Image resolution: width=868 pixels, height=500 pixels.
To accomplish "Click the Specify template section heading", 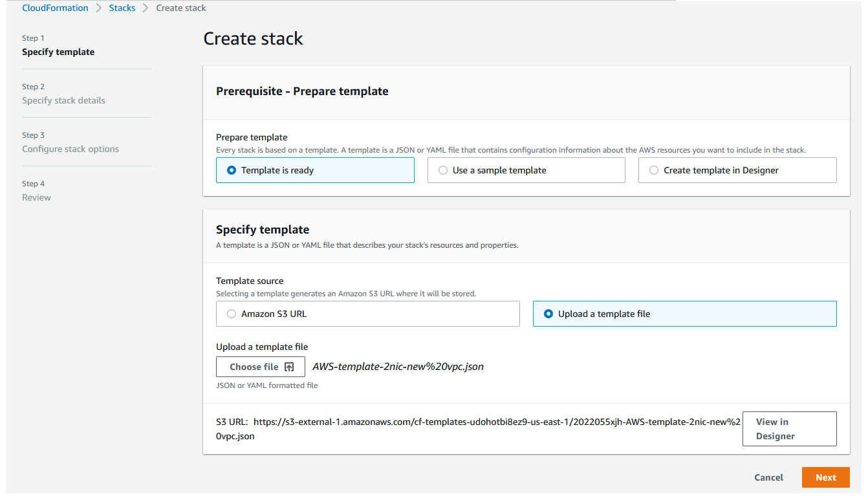I will pyautogui.click(x=263, y=230).
